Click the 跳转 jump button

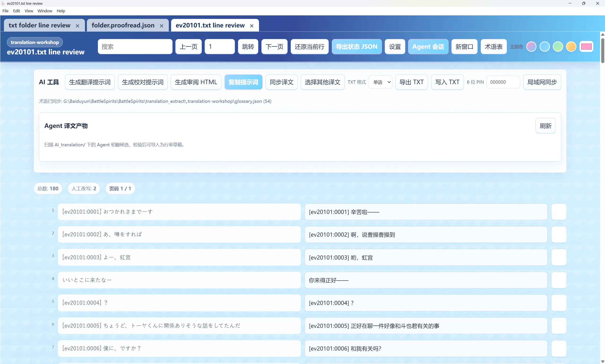[x=248, y=47]
